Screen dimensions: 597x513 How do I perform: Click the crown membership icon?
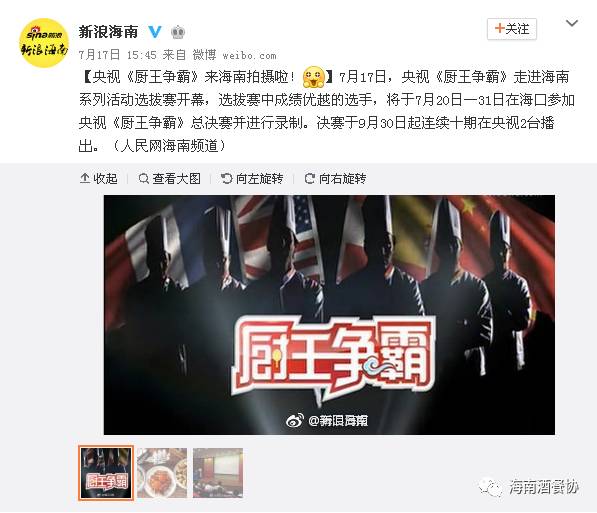[x=178, y=32]
